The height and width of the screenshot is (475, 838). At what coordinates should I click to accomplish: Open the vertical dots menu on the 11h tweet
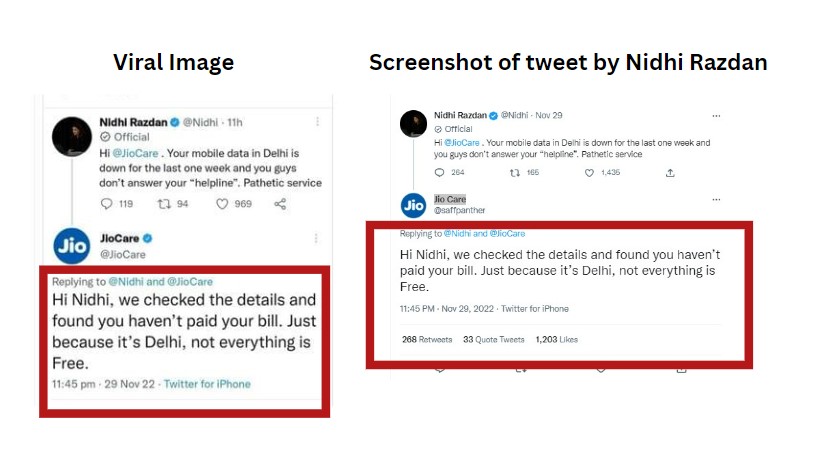pyautogui.click(x=317, y=122)
